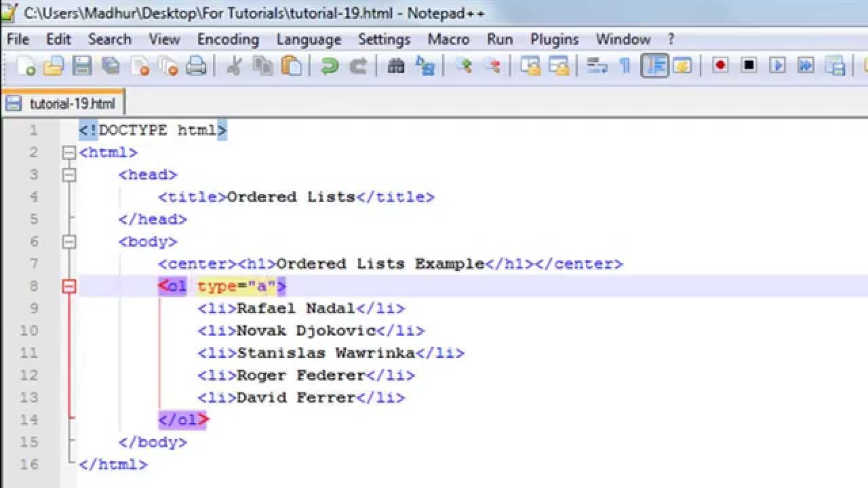Screen dimensions: 868x488
Task: Toggle show all characters pilcrow button
Action: [625, 66]
